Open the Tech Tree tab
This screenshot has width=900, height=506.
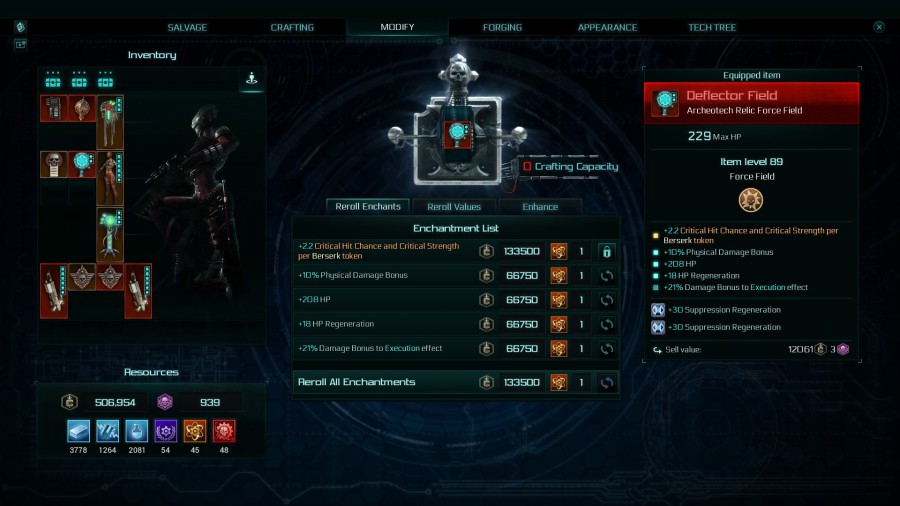(712, 27)
